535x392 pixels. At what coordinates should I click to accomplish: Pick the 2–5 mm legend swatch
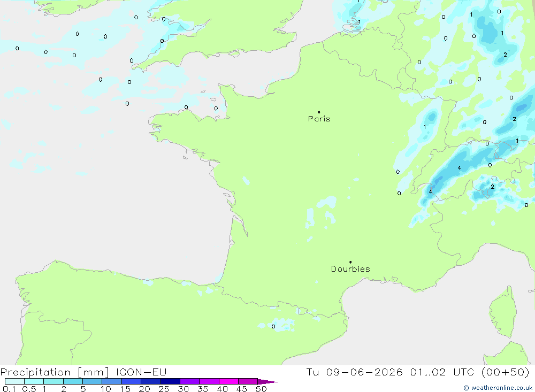tap(73, 381)
